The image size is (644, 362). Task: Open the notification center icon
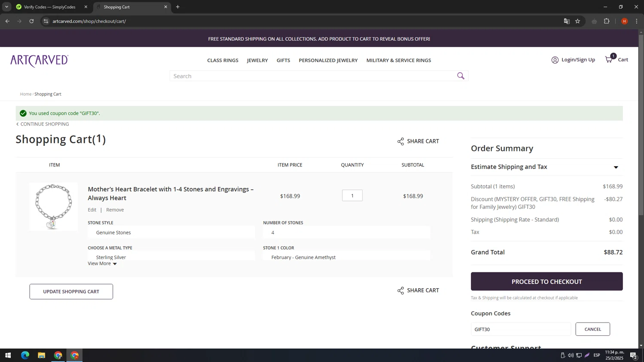[633, 355]
